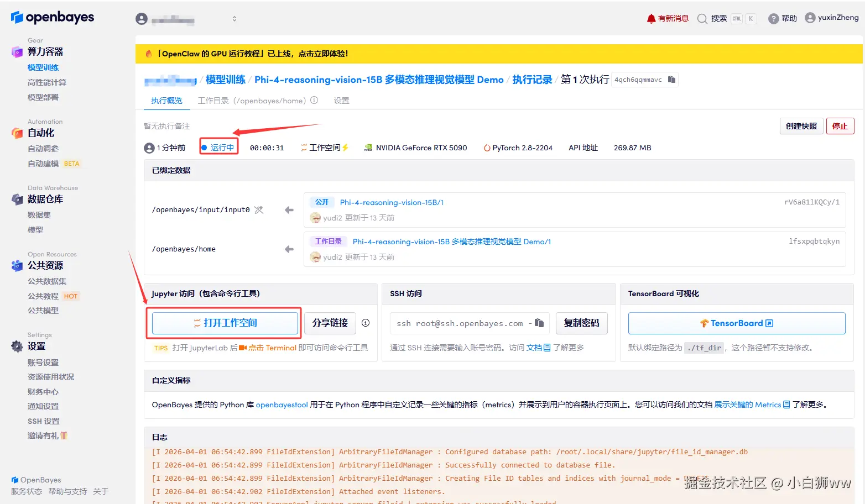The height and width of the screenshot is (504, 865).
Task: Open 财务中心 in the sidebar
Action: (x=43, y=392)
